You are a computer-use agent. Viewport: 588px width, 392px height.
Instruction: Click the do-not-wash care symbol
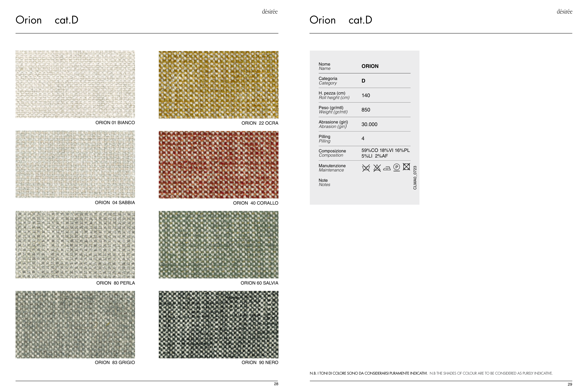pyautogui.click(x=366, y=168)
